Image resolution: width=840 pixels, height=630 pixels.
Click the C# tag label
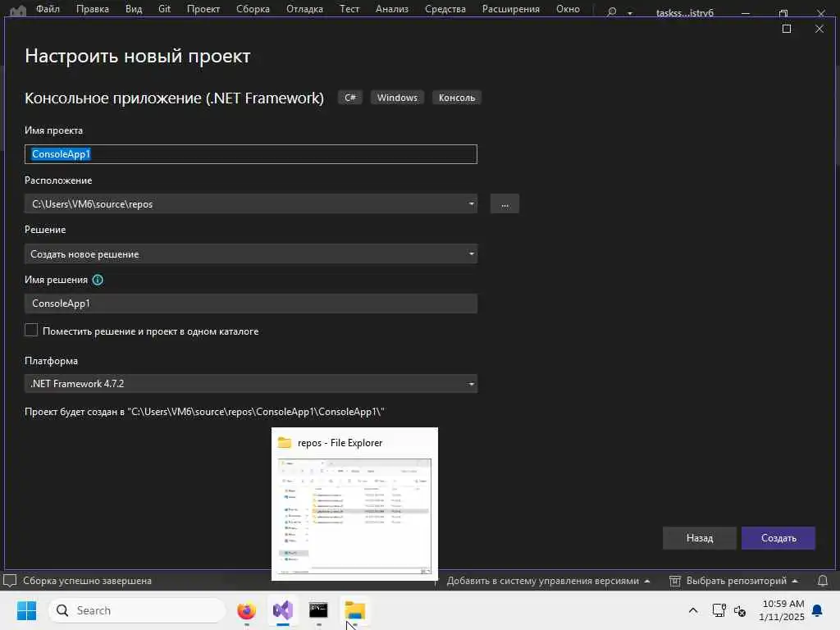349,98
